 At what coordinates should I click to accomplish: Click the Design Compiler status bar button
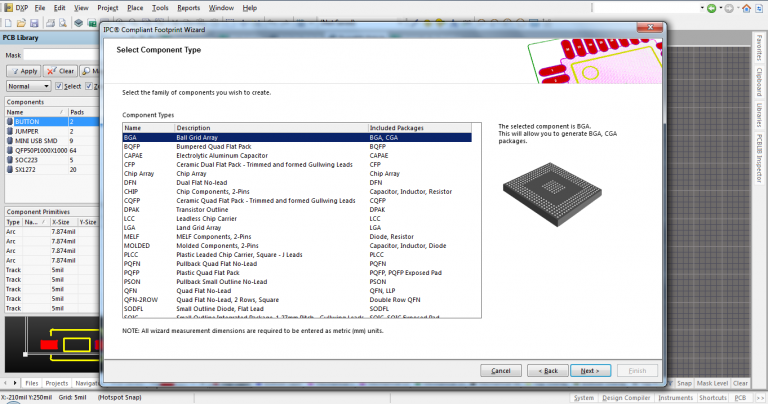coord(626,398)
